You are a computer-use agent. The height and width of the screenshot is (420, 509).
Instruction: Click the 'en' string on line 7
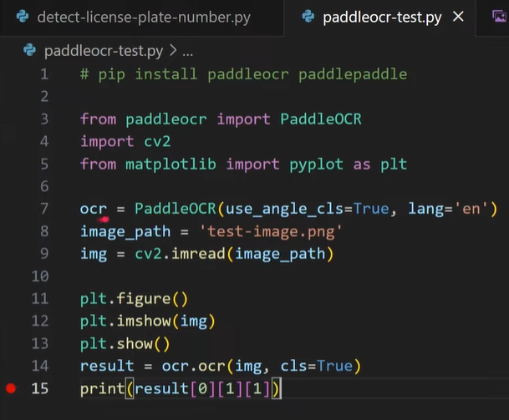(x=471, y=209)
